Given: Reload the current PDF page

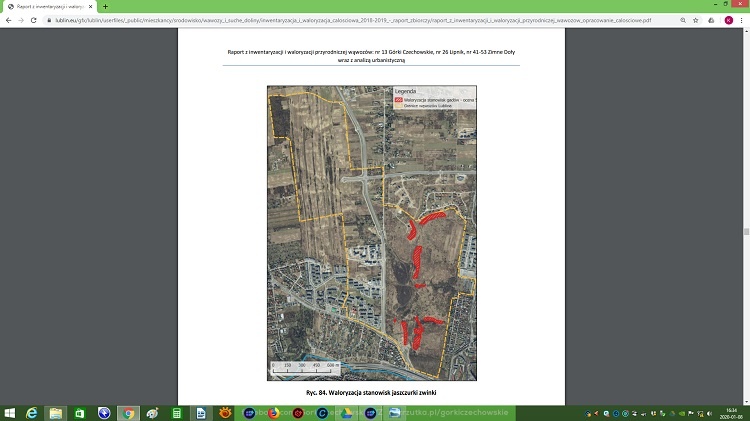Looking at the screenshot, I should coord(35,20).
